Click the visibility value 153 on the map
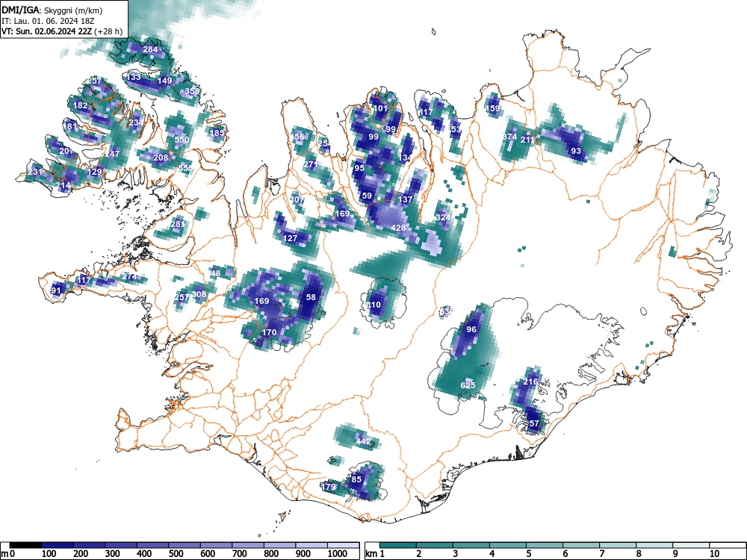This screenshot has height=560, width=747. pos(454,129)
